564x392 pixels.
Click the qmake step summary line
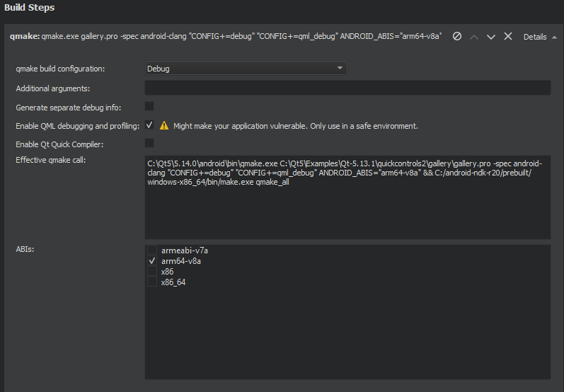(226, 36)
